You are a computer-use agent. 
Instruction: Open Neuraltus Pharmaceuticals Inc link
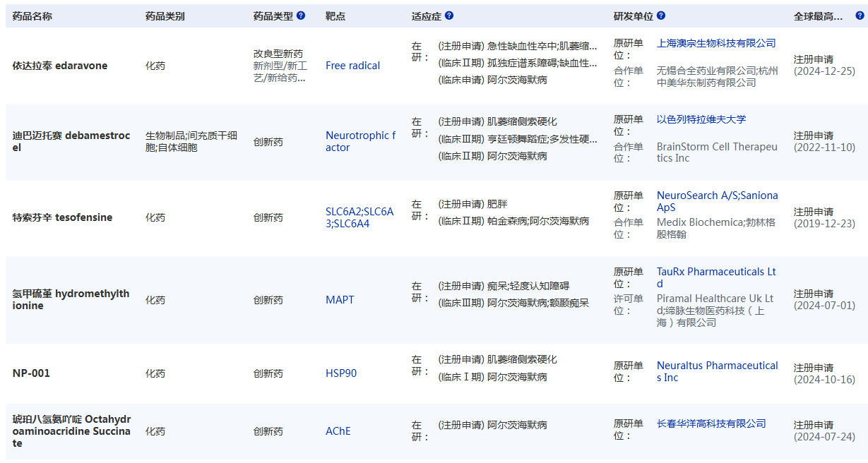(x=718, y=371)
